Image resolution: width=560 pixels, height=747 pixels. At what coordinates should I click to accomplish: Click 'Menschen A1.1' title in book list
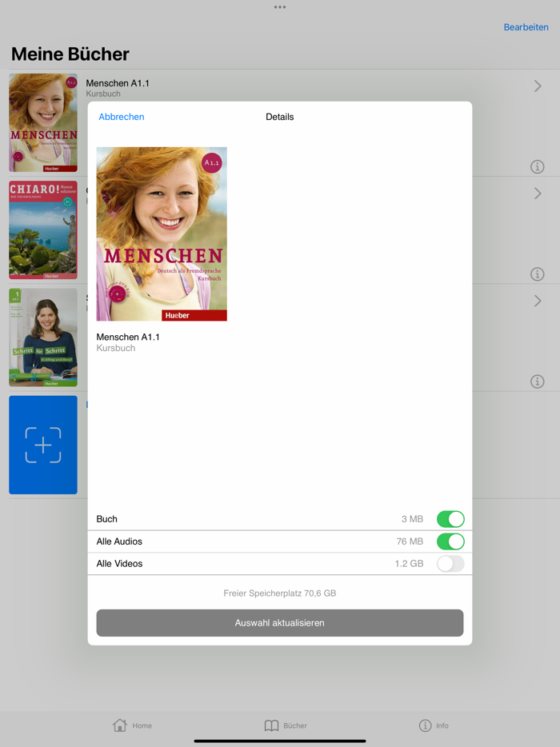click(118, 83)
